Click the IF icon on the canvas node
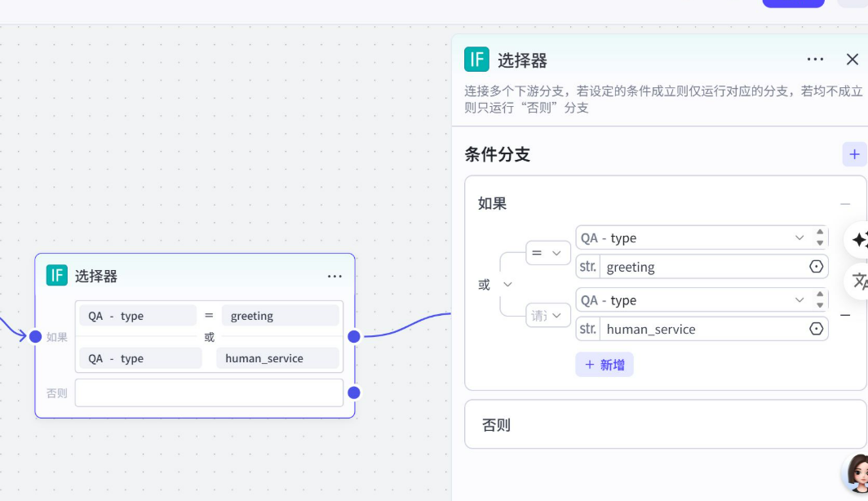This screenshot has height=501, width=868. coord(56,275)
